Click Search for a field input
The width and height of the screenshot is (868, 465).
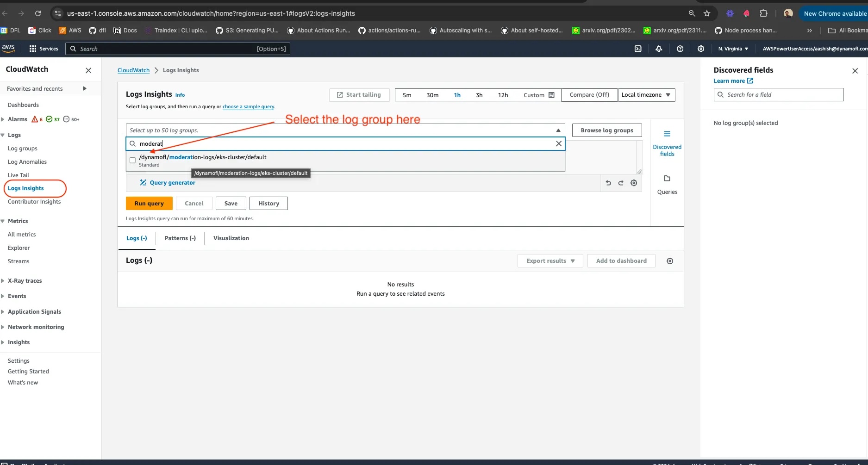[x=779, y=95]
